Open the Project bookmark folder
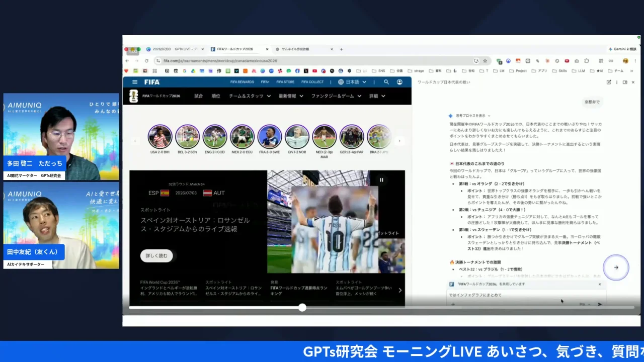This screenshot has height=362, width=644. click(518, 71)
